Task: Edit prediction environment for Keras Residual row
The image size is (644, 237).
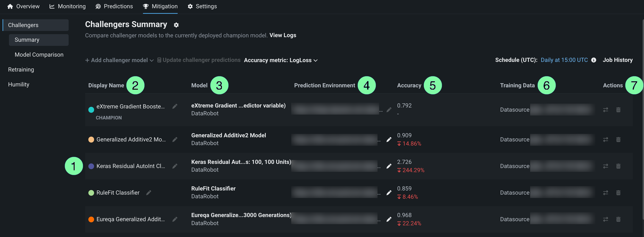Action: point(389,166)
